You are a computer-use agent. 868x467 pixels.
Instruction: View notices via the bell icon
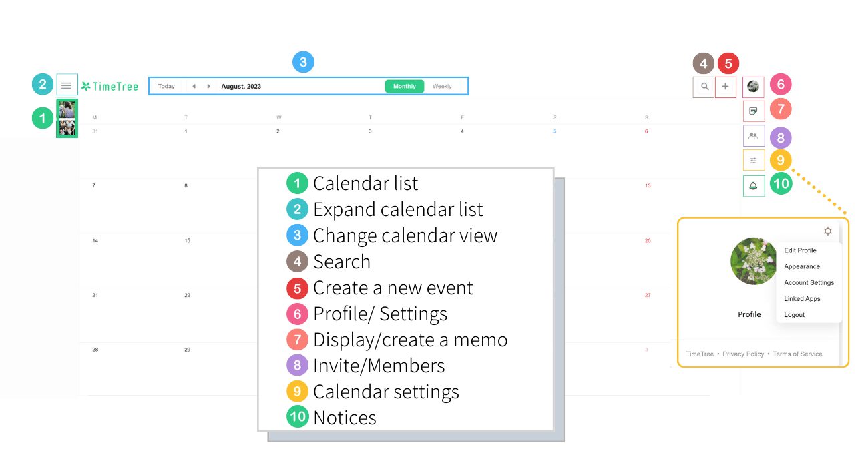point(753,185)
